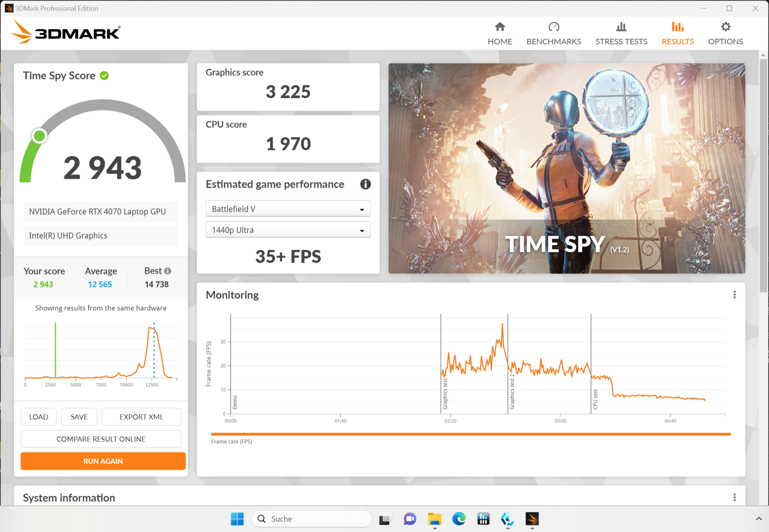Click the Frame rate (FPS) legend line
Screen dimensions: 769x532
(471, 434)
